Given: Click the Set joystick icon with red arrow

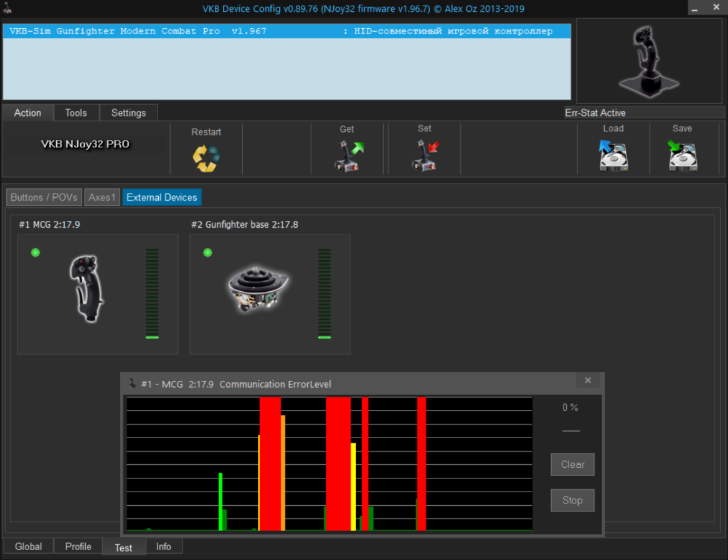Looking at the screenshot, I should pyautogui.click(x=425, y=156).
